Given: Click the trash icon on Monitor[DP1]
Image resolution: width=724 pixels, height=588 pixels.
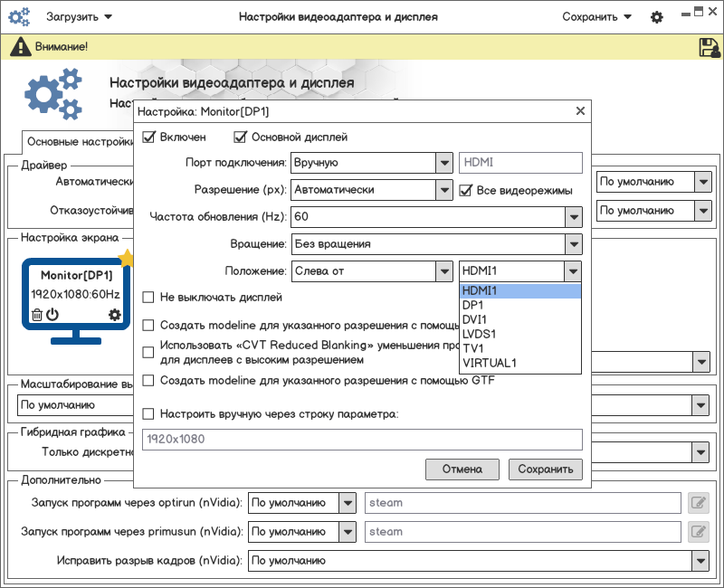Looking at the screenshot, I should click(36, 315).
